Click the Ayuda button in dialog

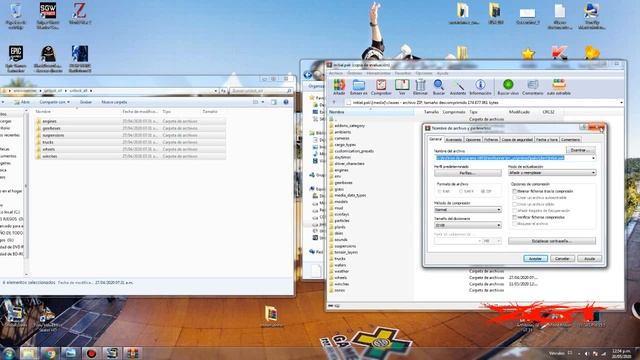(589, 259)
